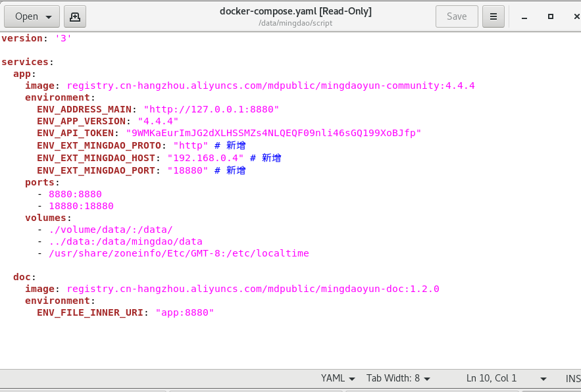Image resolution: width=581 pixels, height=392 pixels.
Task: Click the "http" proto value
Action: (190, 145)
